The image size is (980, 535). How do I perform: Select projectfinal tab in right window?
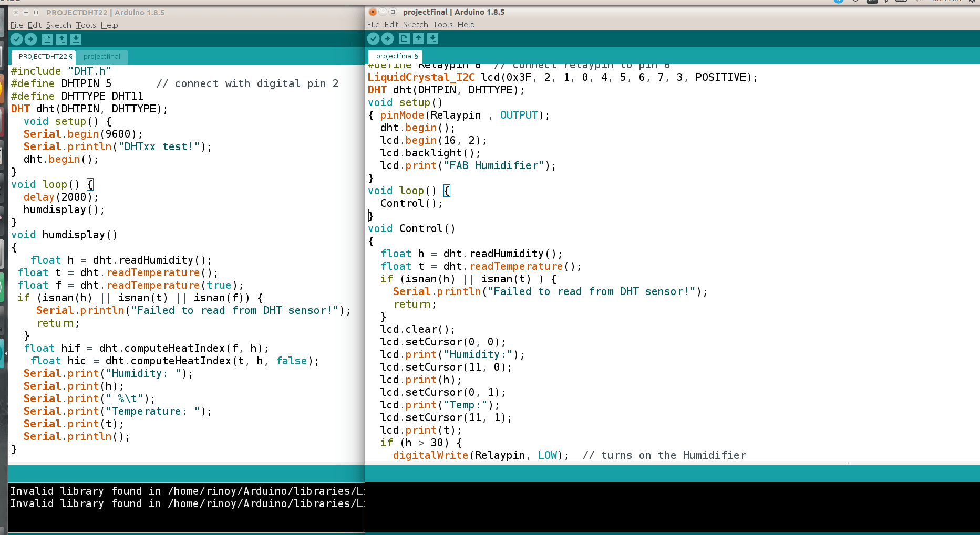click(396, 56)
